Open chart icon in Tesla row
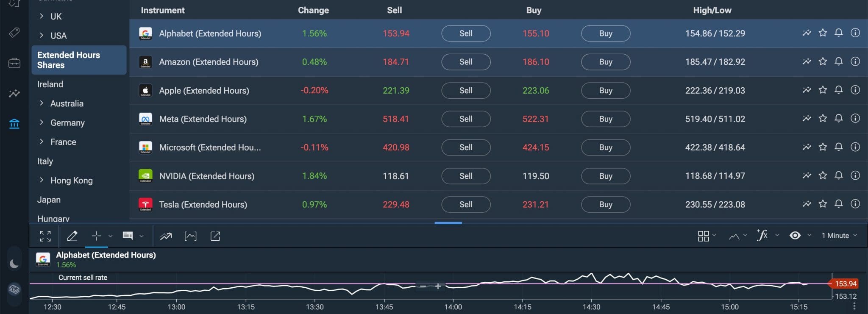868x314 pixels. click(807, 204)
